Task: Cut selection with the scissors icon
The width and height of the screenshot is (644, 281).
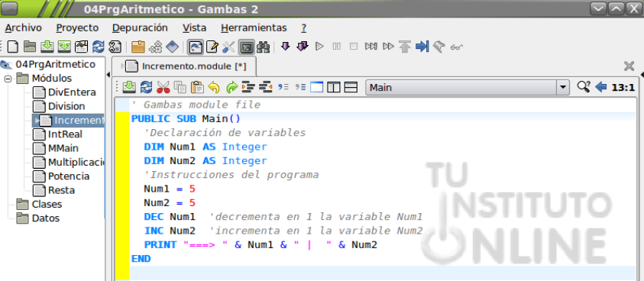Action: click(163, 87)
